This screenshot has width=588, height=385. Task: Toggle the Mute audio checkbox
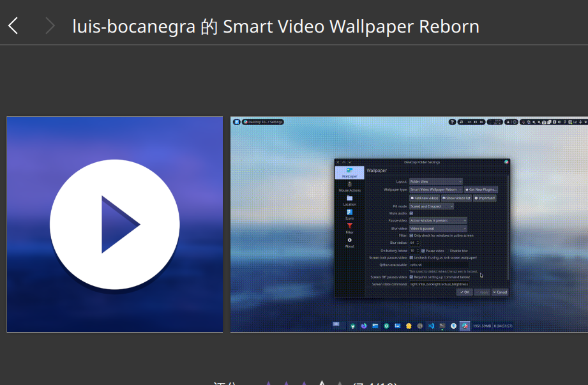pos(411,213)
